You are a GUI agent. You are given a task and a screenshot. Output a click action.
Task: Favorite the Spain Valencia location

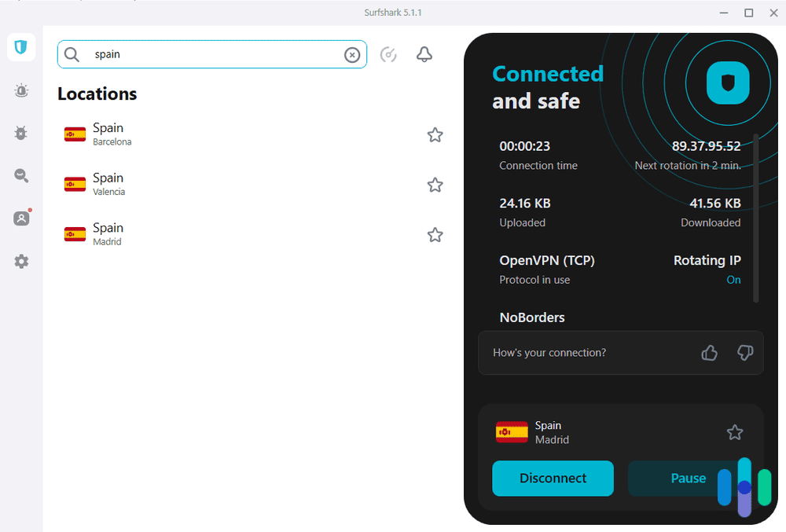[x=435, y=185]
